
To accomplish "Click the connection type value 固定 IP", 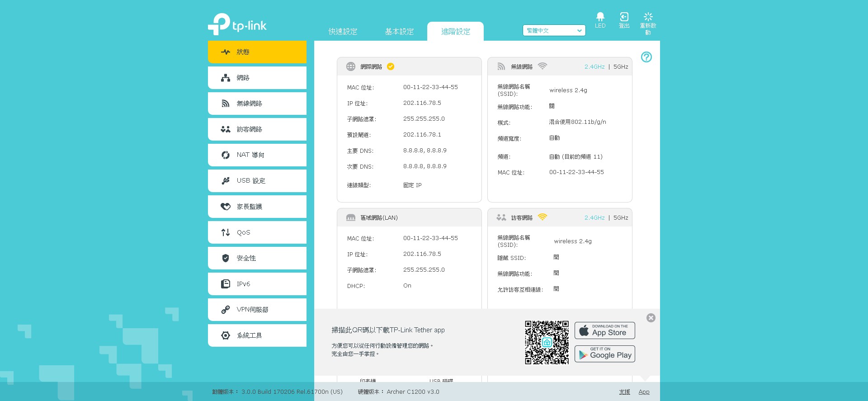I will 412,185.
